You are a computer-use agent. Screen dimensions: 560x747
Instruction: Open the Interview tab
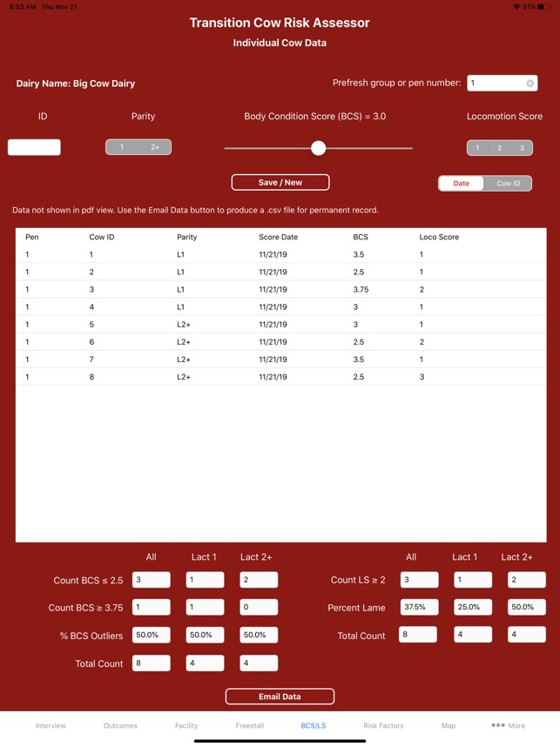click(51, 725)
